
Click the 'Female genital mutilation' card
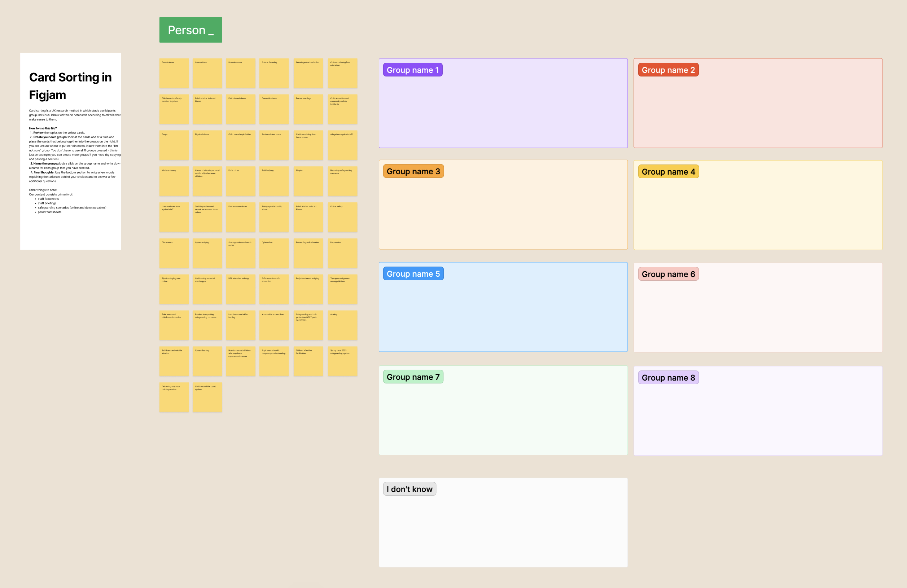[309, 73]
